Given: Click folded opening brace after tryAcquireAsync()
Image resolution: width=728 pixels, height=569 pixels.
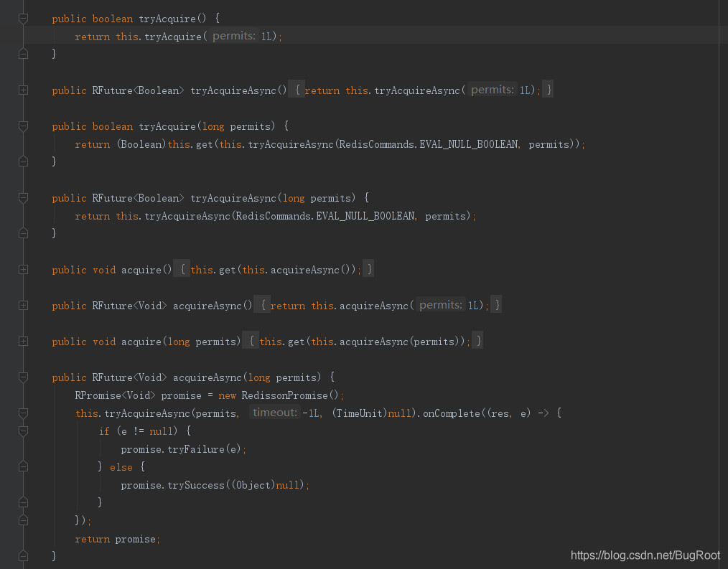Looking at the screenshot, I should click(x=297, y=89).
